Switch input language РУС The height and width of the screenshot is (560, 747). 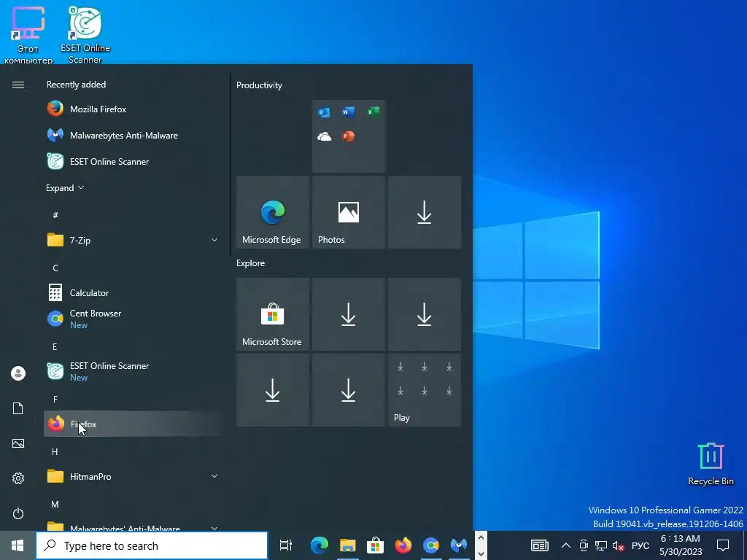pyautogui.click(x=640, y=545)
